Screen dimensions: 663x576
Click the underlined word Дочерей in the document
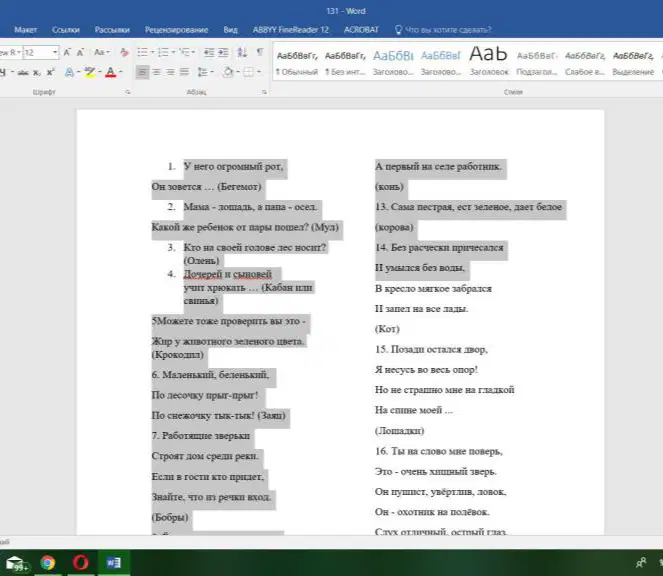[x=203, y=274]
